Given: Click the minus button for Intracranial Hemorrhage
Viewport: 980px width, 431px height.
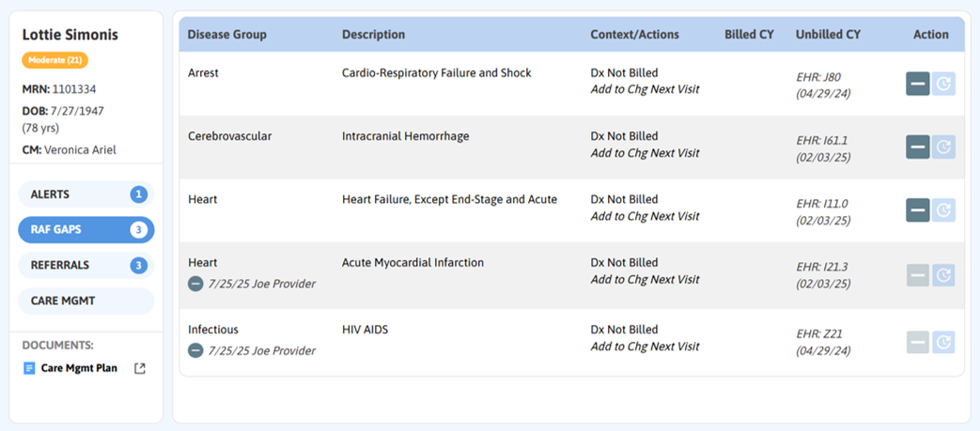Looking at the screenshot, I should click(917, 146).
